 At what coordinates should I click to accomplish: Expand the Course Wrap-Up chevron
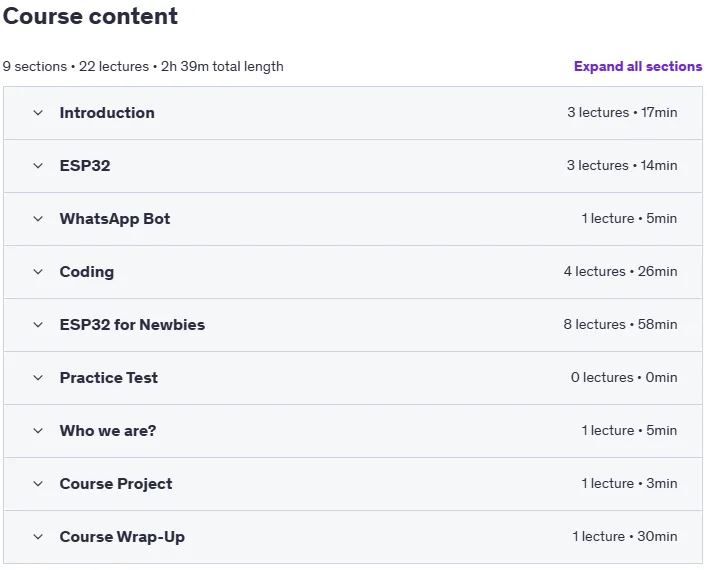tap(38, 537)
